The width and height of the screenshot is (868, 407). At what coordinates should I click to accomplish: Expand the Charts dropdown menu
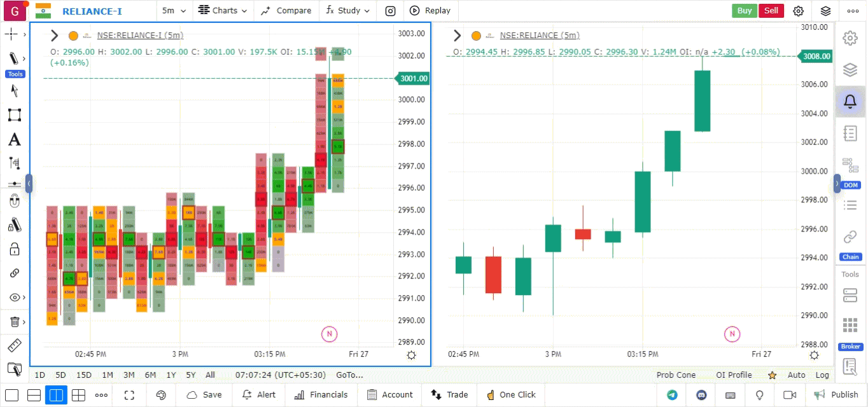223,10
